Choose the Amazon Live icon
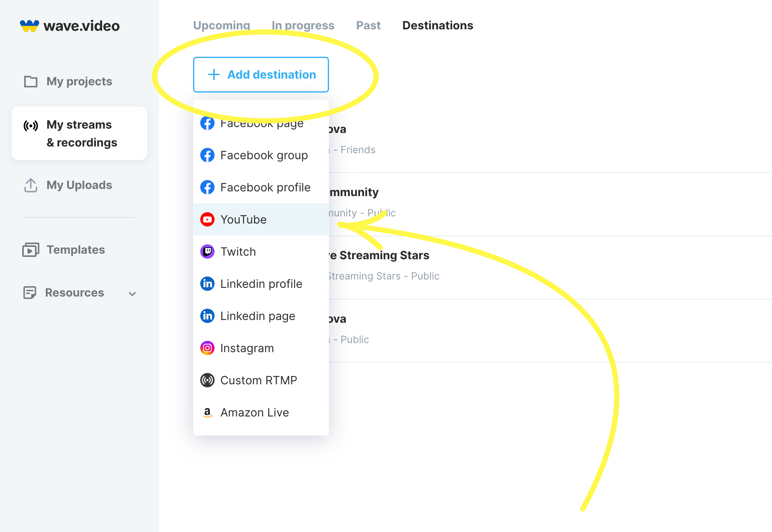 (207, 412)
